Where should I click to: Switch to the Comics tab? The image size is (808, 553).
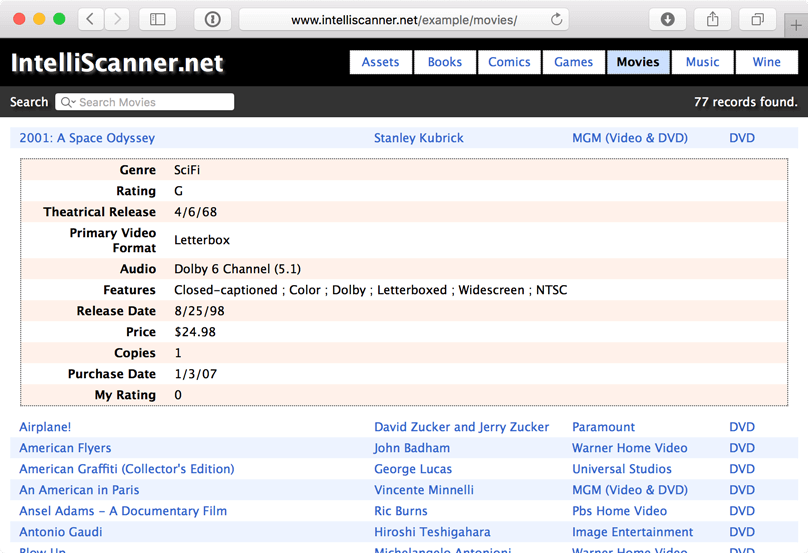(509, 62)
